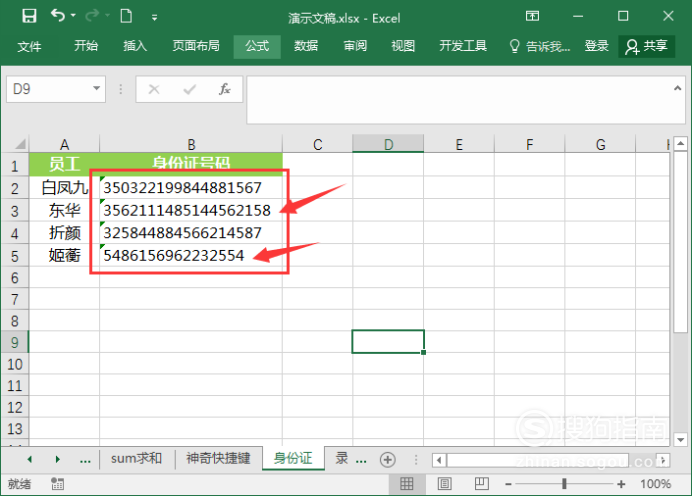Select column B header
Viewport: 692px width, 496px height.
191,144
